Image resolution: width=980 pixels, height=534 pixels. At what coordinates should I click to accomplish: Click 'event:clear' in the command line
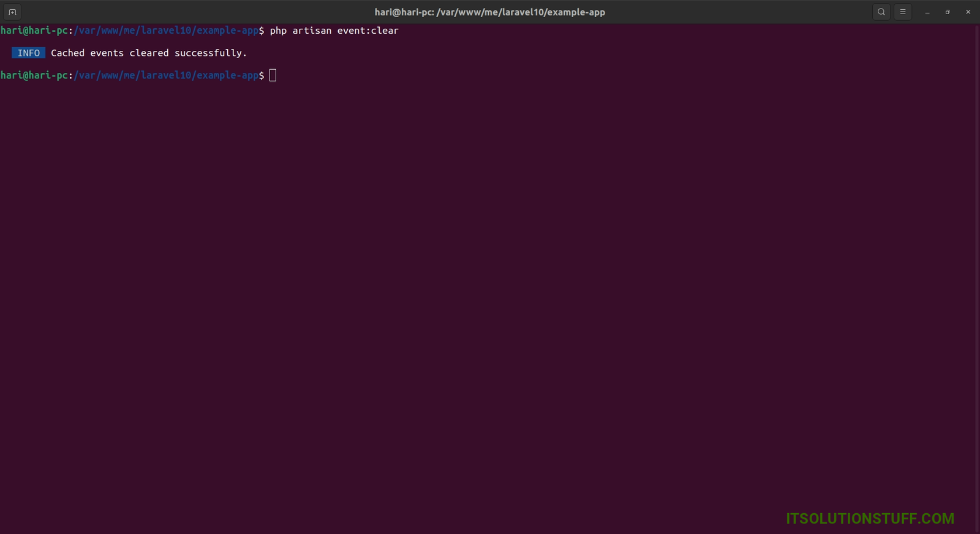coord(367,31)
